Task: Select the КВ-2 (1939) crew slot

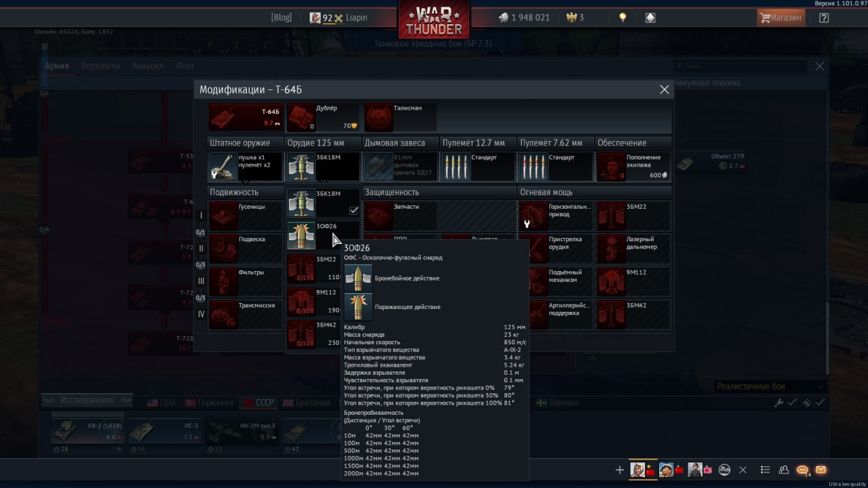Action: click(x=87, y=434)
